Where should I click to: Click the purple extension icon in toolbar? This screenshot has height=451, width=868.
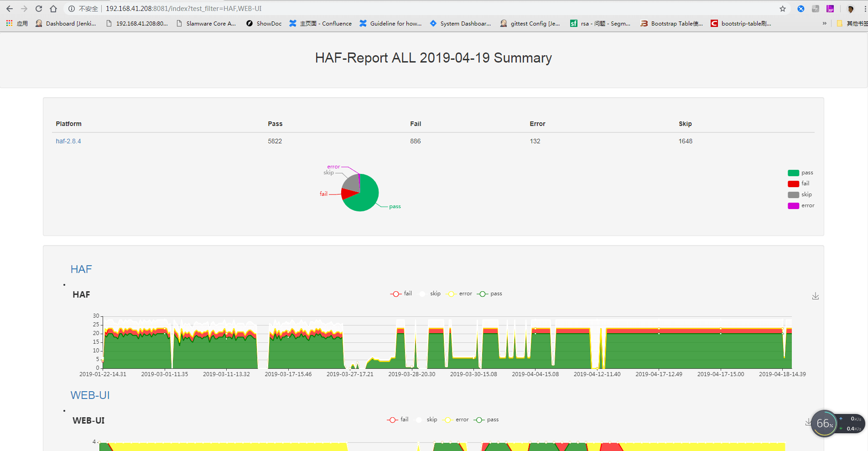click(830, 9)
